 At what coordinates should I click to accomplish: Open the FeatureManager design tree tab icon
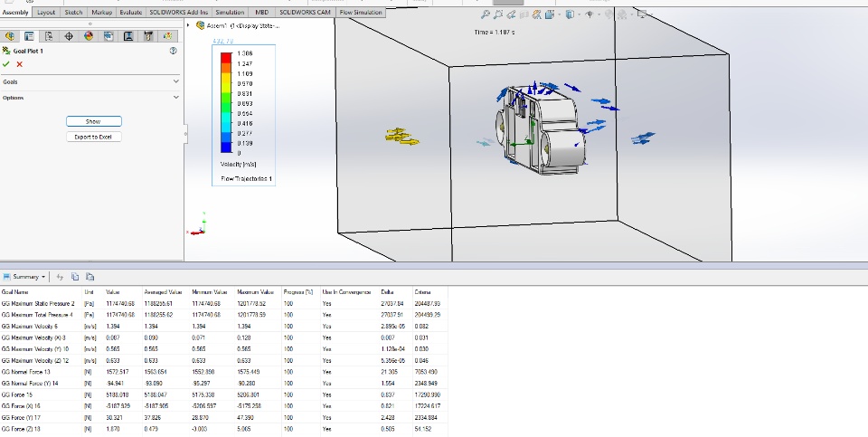(9, 36)
